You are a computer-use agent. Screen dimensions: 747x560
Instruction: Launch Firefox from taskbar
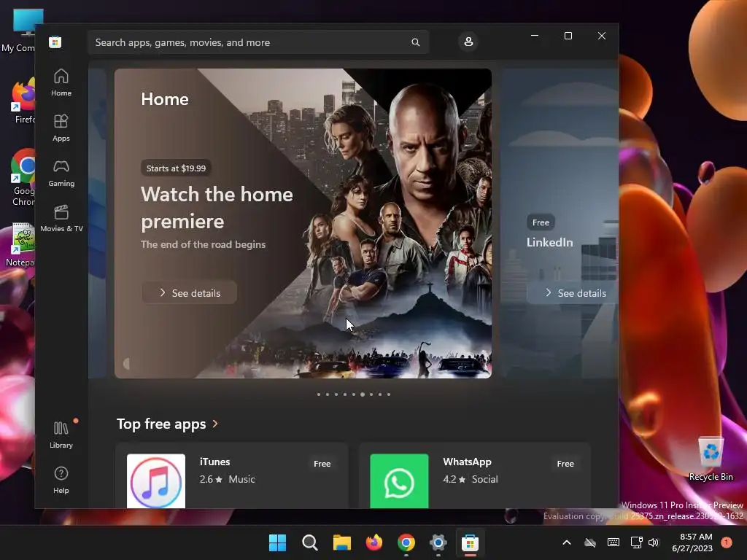(x=374, y=542)
